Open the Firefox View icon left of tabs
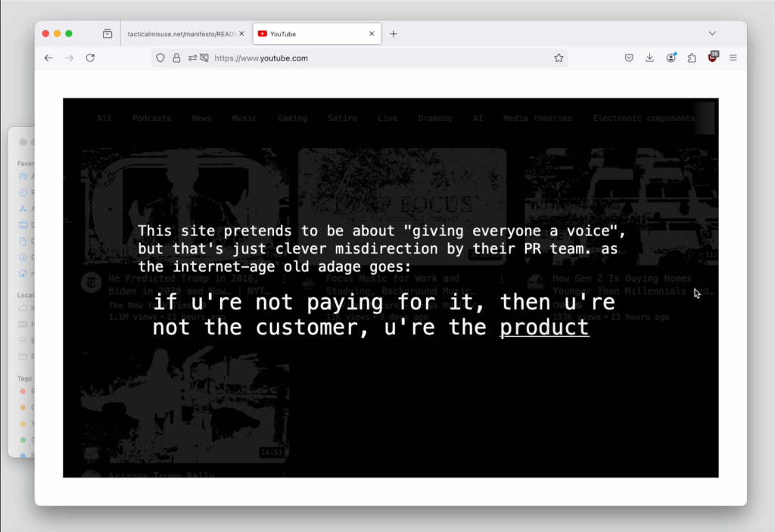The width and height of the screenshot is (775, 532). click(x=107, y=34)
